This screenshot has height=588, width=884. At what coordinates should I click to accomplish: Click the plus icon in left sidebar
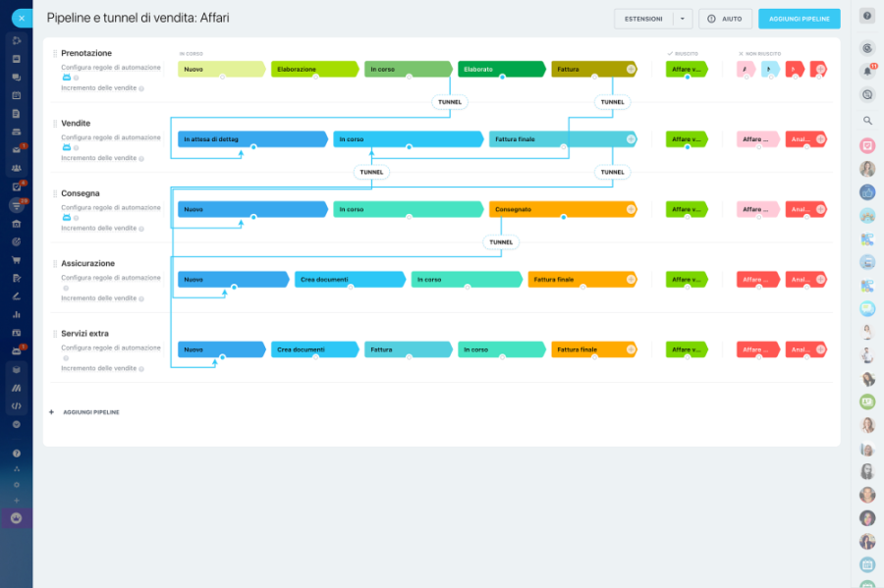pyautogui.click(x=17, y=500)
